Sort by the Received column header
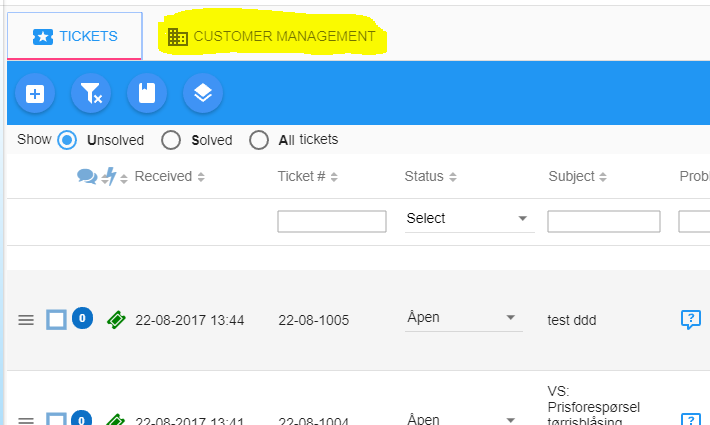The height and width of the screenshot is (425, 710). pyautogui.click(x=163, y=176)
